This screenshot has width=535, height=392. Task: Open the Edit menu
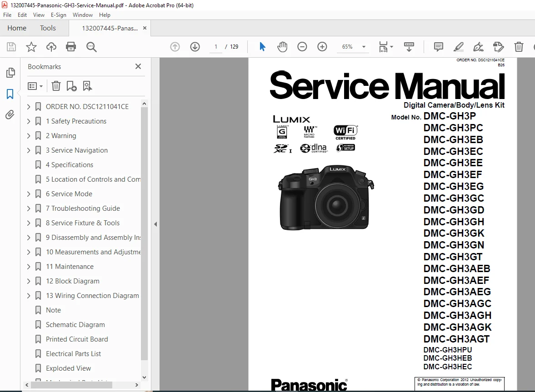point(22,15)
